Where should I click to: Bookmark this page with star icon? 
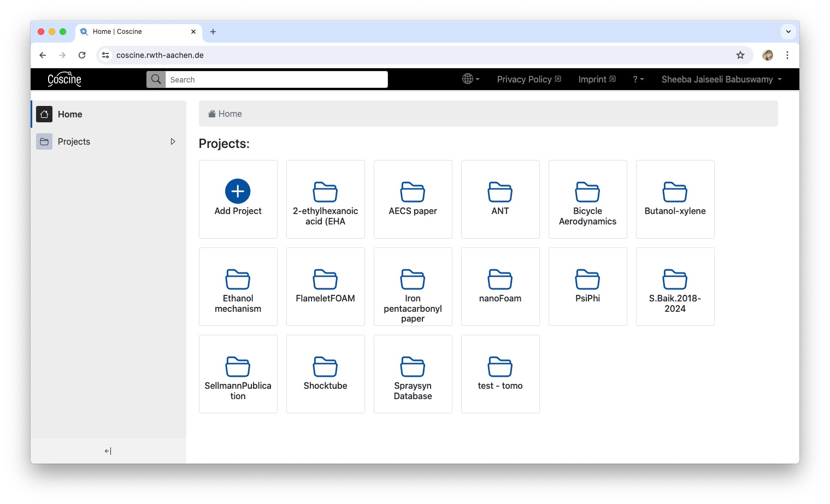tap(740, 55)
